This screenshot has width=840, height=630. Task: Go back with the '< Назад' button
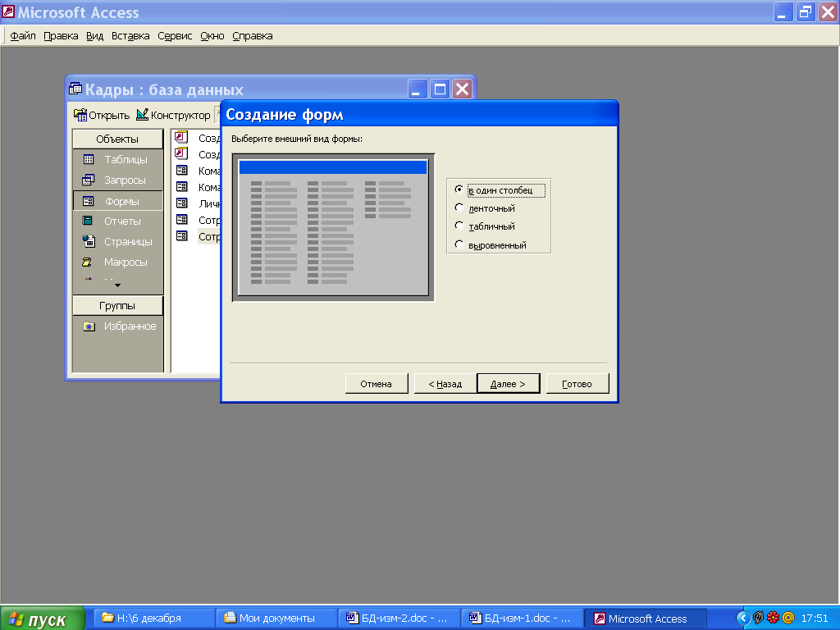(445, 384)
